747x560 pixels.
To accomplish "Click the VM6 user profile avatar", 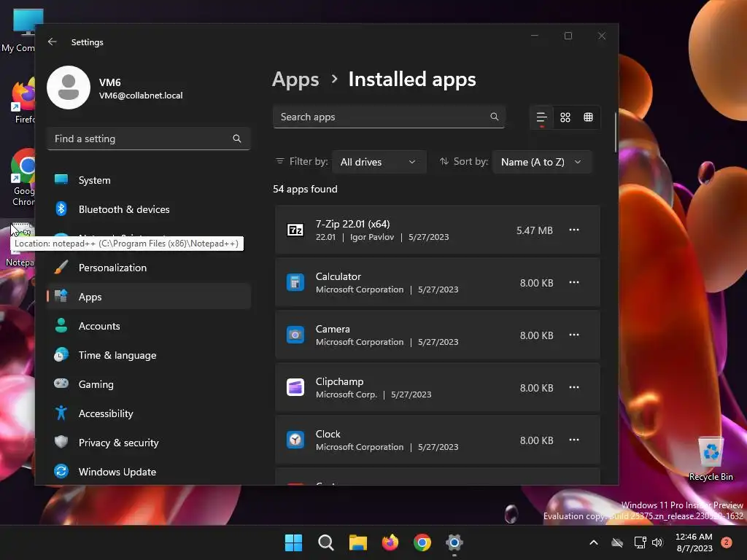I will pyautogui.click(x=69, y=87).
